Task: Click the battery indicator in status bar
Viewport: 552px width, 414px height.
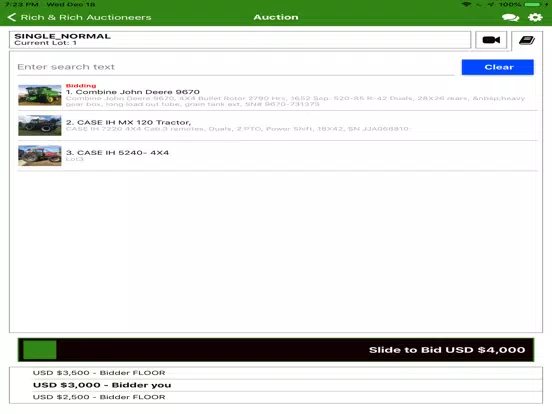Action: tap(532, 5)
